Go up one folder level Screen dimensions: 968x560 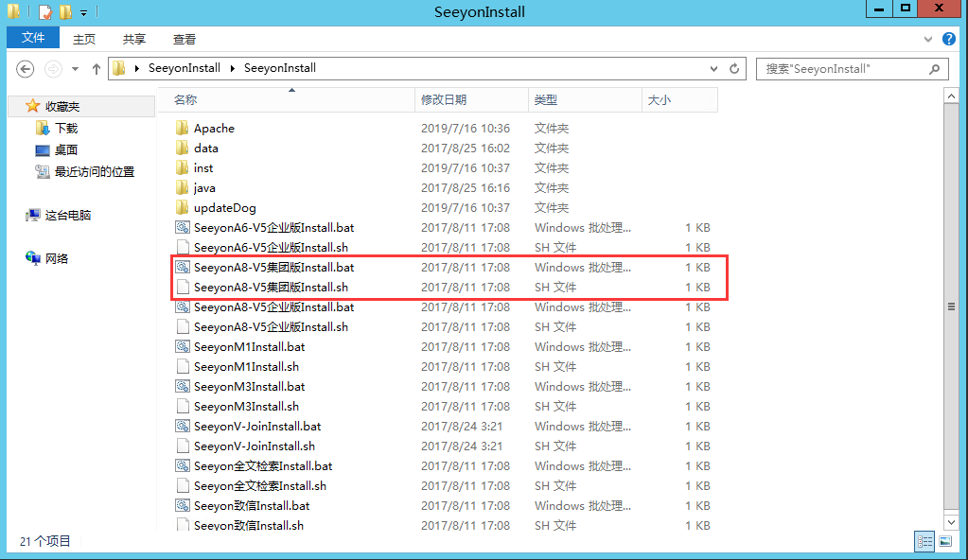click(97, 68)
